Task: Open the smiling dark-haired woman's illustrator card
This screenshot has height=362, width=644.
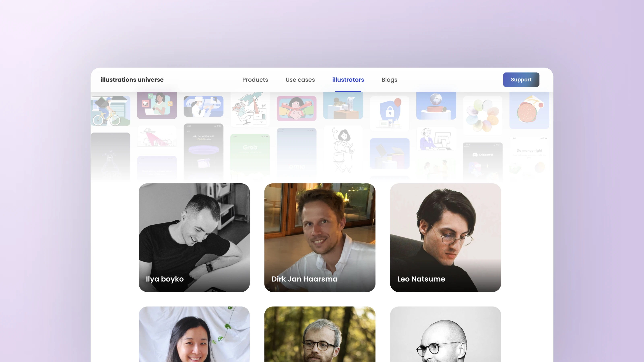Action: 194,334
